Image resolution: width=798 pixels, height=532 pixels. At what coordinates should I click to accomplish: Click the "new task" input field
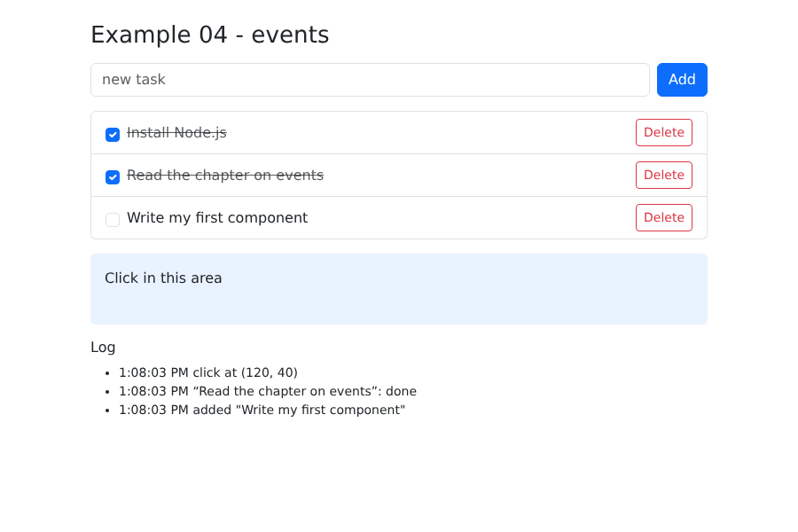(370, 80)
